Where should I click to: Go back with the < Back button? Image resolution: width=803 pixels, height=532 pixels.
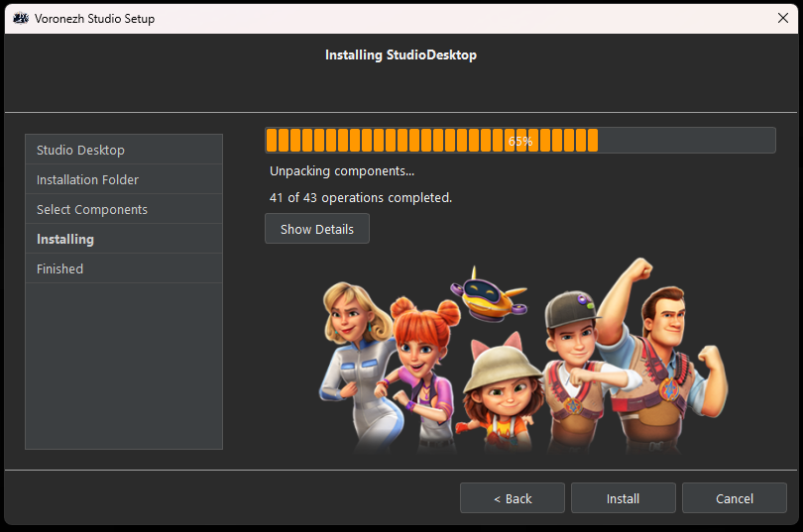point(513,497)
